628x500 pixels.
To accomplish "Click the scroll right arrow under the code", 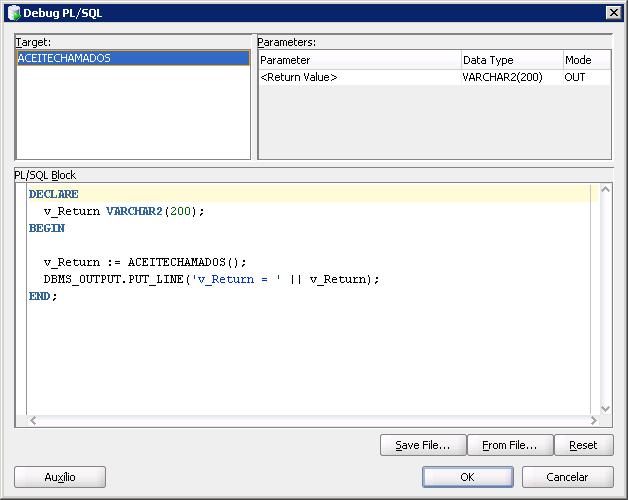I will coord(594,420).
